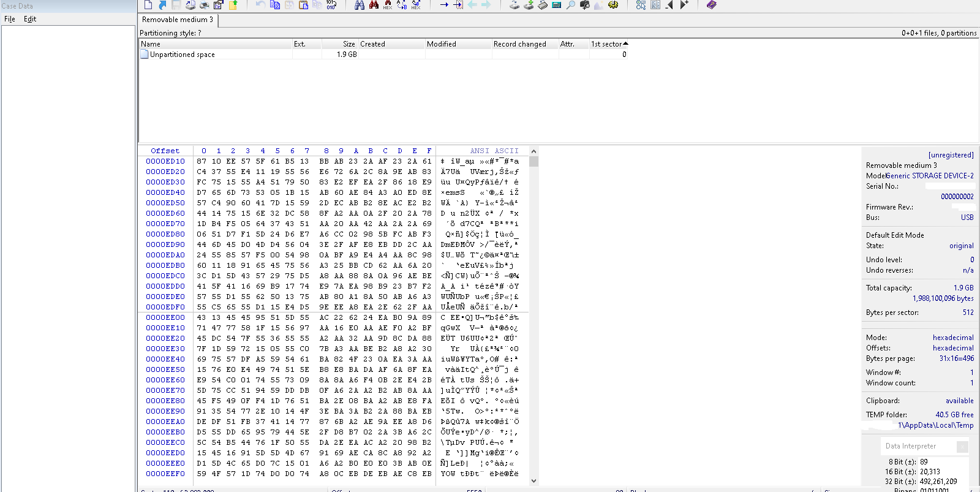Click the Modify Data 101/010 icon

tap(331, 5)
